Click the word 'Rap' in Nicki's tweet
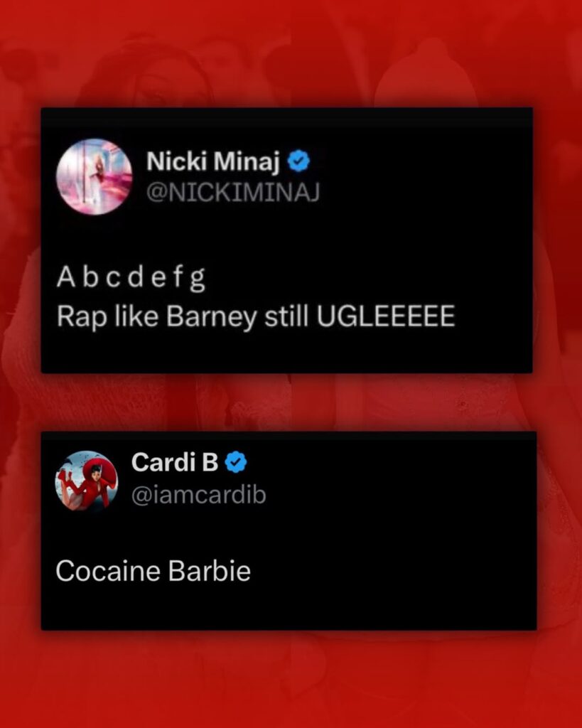582x728 pixels. pos(81,318)
